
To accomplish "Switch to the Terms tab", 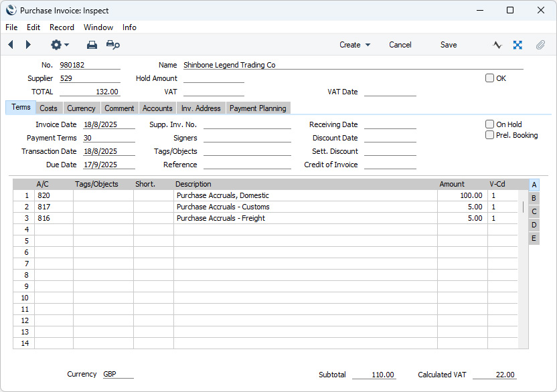I will click(x=21, y=107).
